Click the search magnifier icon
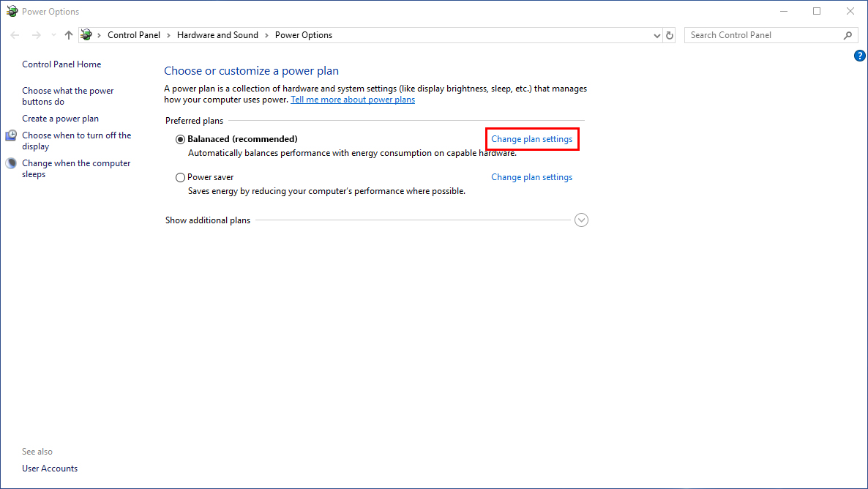The image size is (868, 489). point(848,35)
